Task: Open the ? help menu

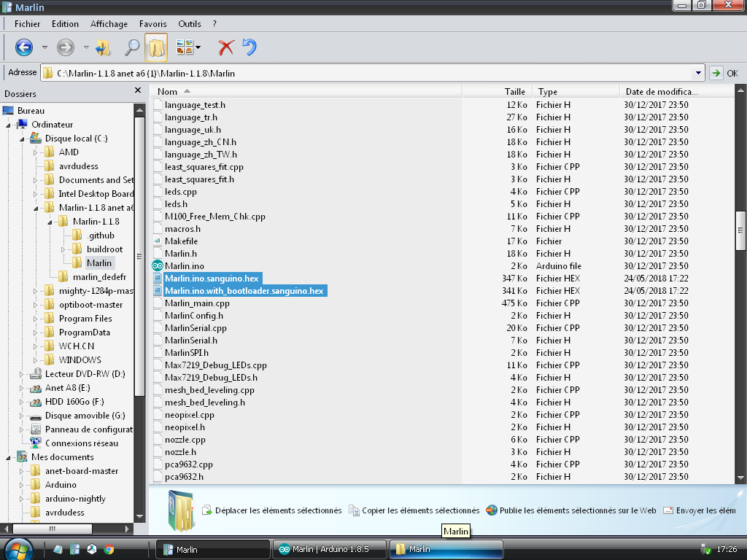Action: 214,24
